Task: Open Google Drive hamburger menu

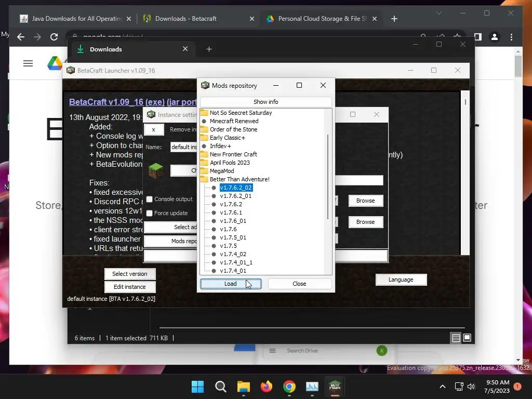Action: 28,63
